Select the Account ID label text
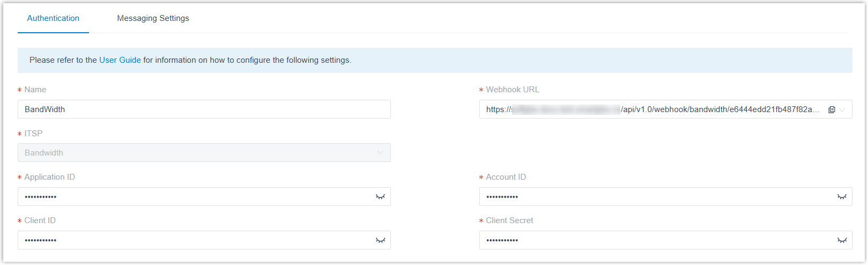Viewport: 868px width, 265px height. pyautogui.click(x=506, y=177)
